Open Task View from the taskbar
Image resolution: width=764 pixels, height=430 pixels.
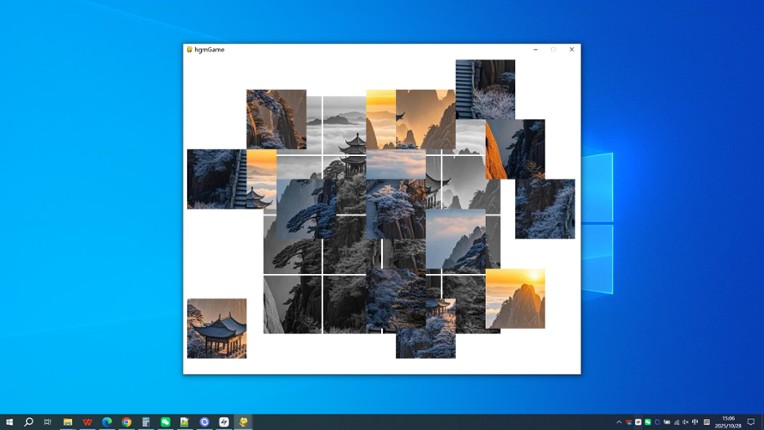47,422
